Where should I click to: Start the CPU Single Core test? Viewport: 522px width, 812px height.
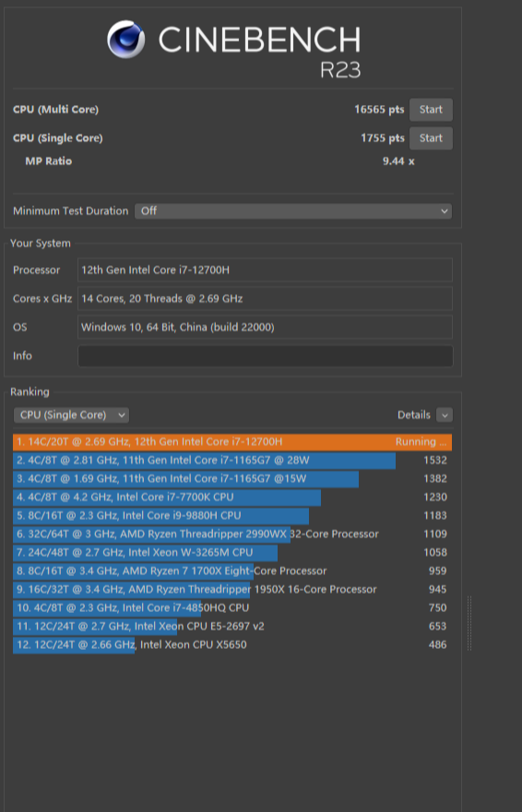431,138
